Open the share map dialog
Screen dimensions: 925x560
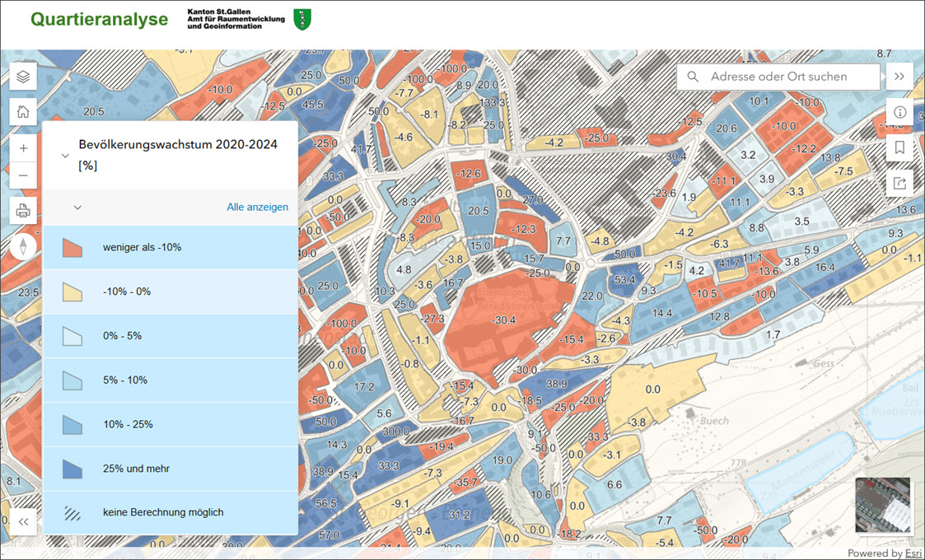[x=899, y=183]
